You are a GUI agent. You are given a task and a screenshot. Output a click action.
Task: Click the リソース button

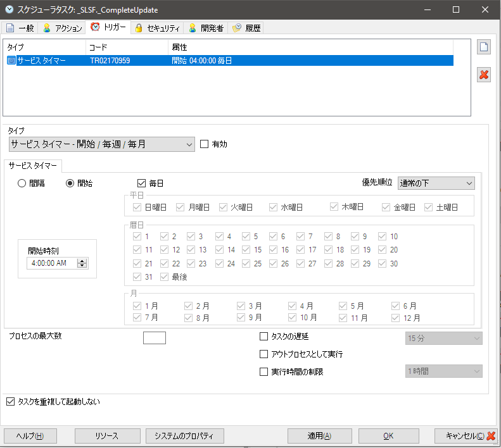[108, 436]
